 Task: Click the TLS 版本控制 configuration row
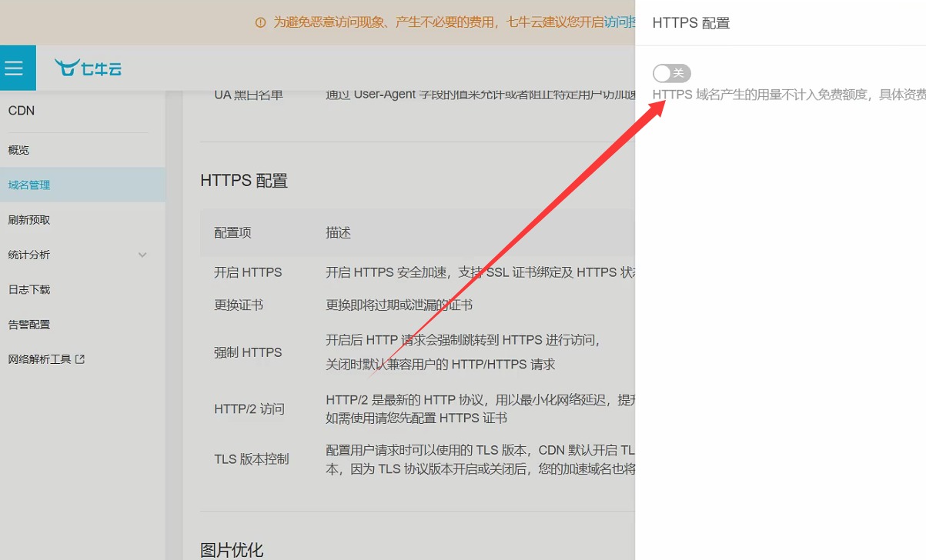pos(252,459)
